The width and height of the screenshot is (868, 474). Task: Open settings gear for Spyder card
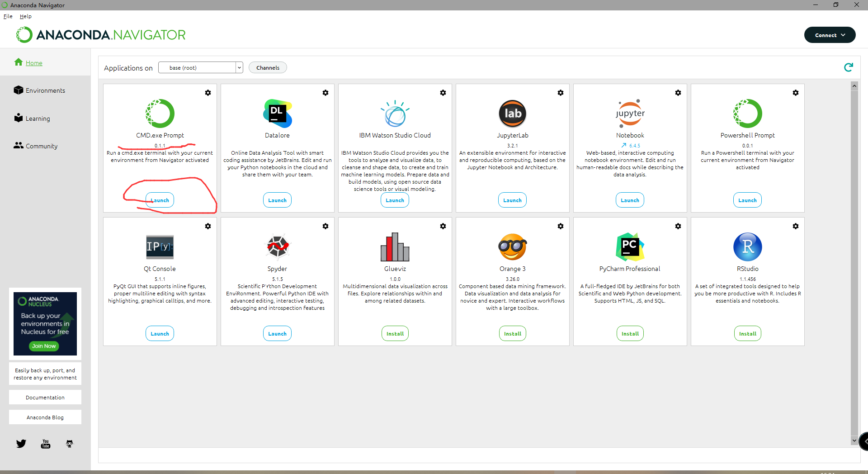pyautogui.click(x=325, y=226)
